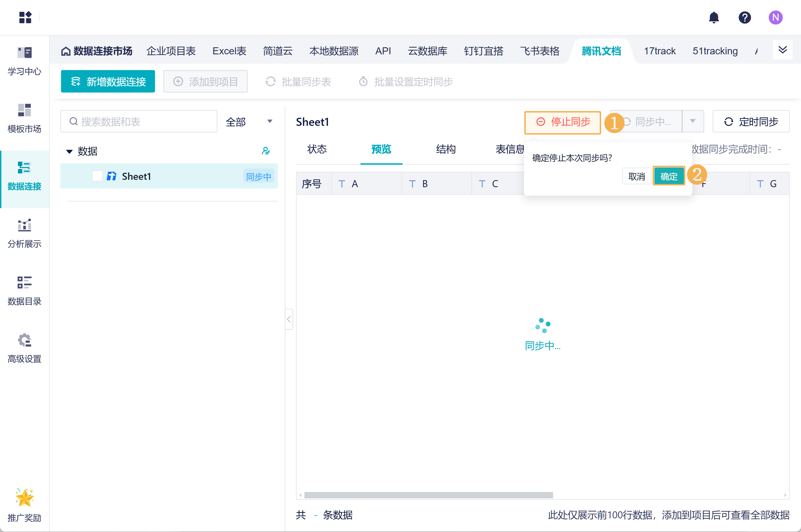Check the Sheet1 checkbox in list
The image size is (801, 532).
(97, 176)
